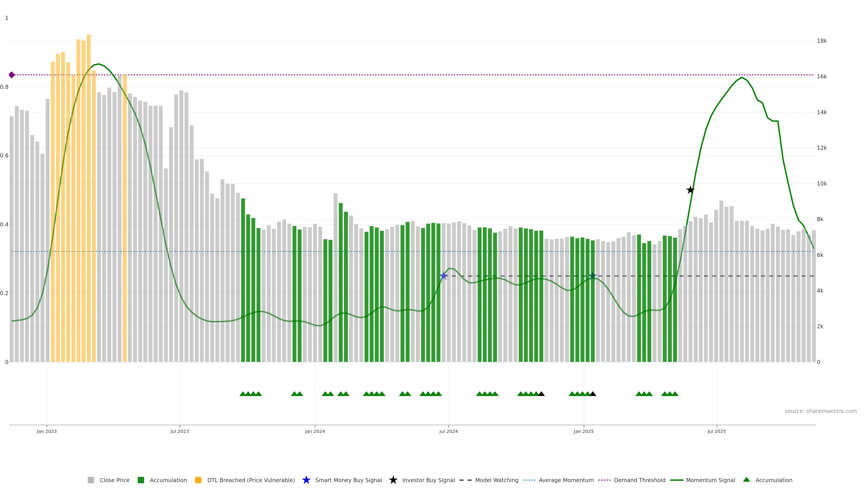This screenshot has height=488, width=868.
Task: Click Momentum Signal legend label
Action: [710, 480]
